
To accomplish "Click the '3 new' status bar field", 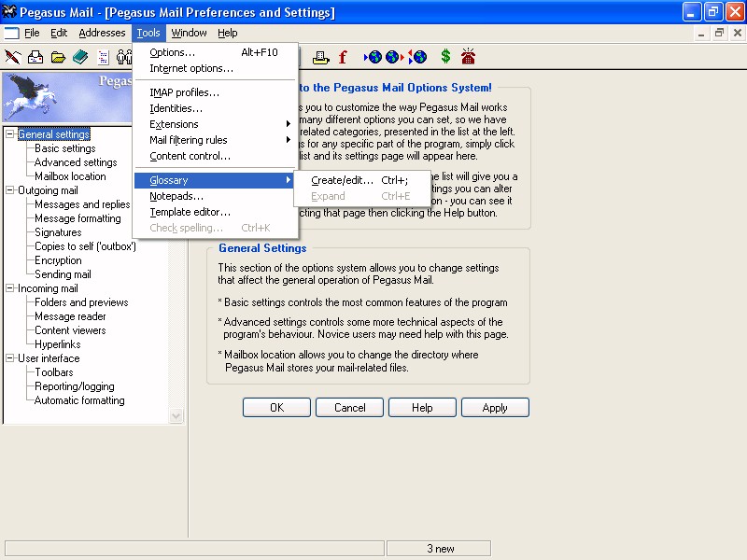I will click(x=439, y=549).
